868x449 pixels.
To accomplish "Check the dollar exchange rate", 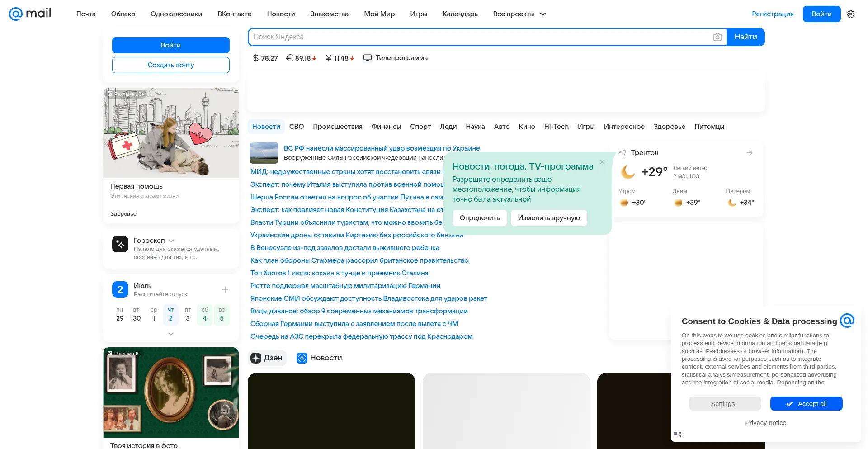I will 265,58.
